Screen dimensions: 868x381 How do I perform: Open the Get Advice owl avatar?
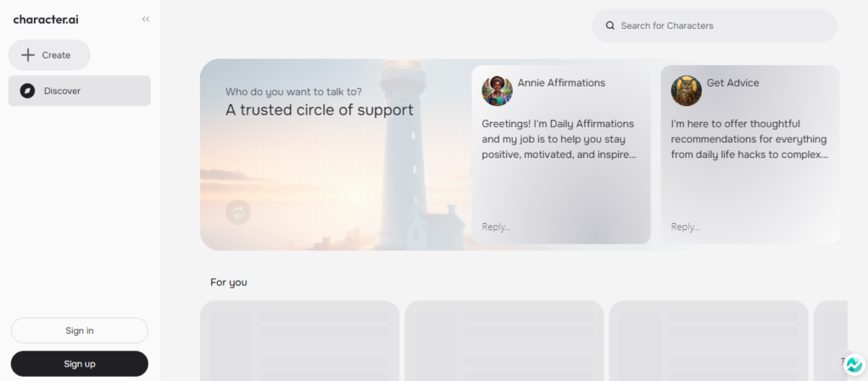tap(687, 91)
